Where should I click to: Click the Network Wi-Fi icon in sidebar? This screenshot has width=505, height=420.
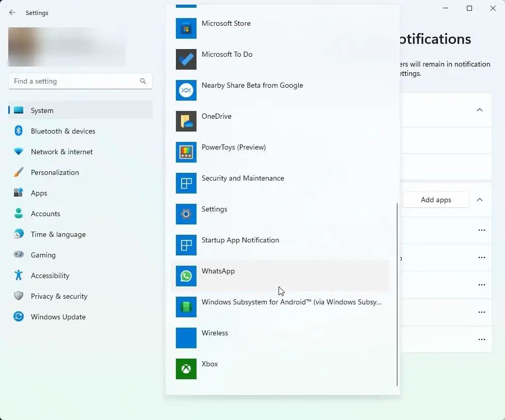pos(19,151)
